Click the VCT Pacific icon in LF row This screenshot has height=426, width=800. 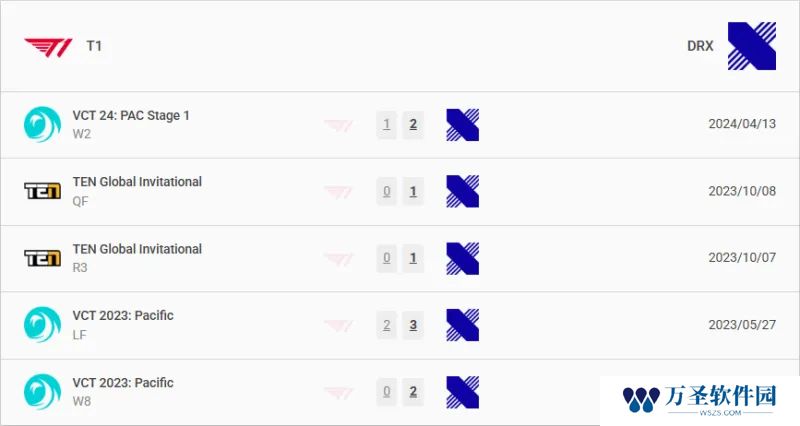coord(42,324)
